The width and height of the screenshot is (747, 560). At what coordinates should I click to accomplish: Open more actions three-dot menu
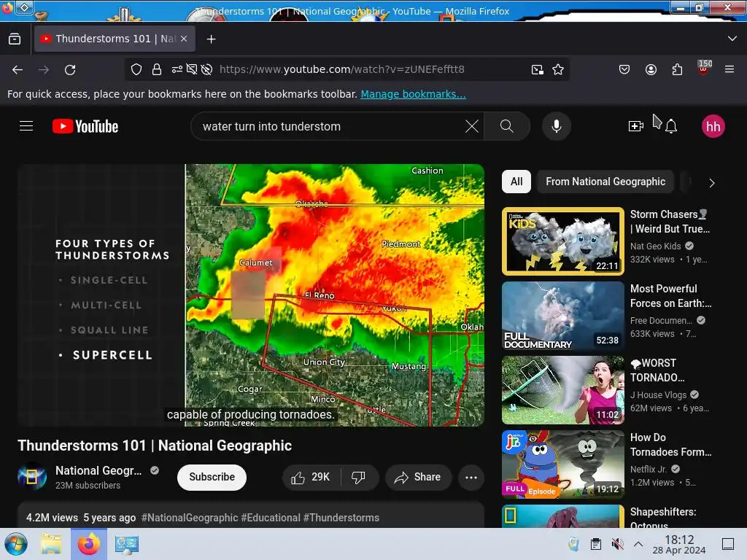471,477
